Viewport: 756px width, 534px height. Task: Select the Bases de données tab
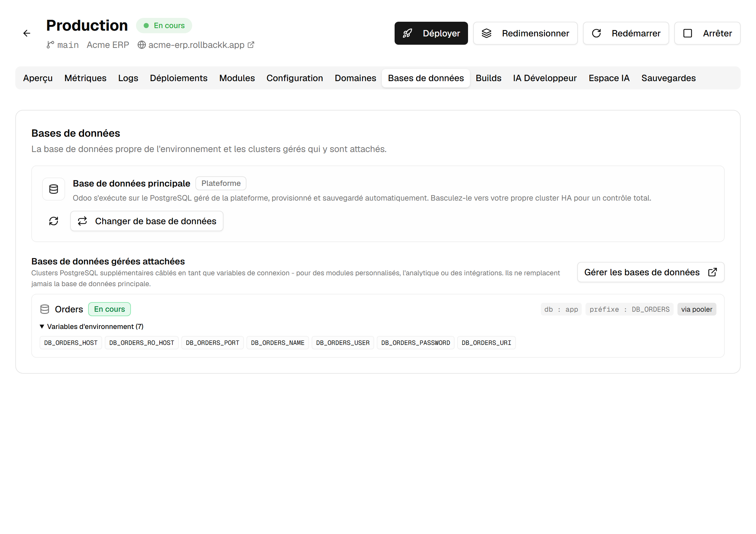click(426, 78)
